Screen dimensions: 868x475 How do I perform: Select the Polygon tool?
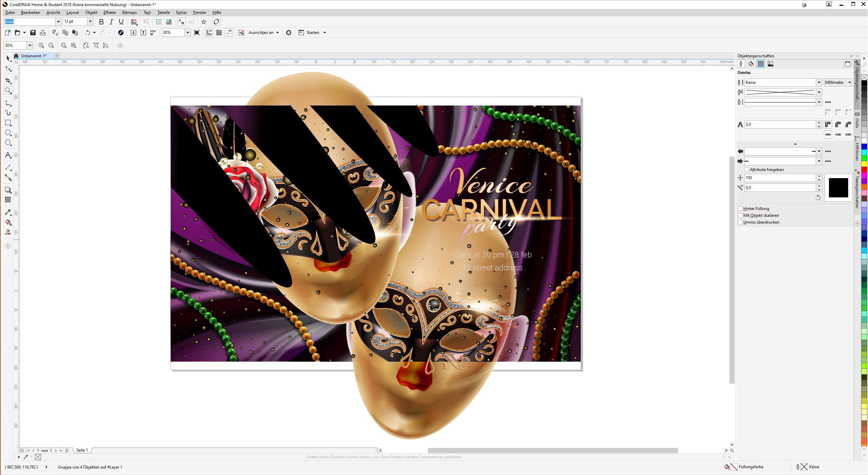[x=8, y=142]
